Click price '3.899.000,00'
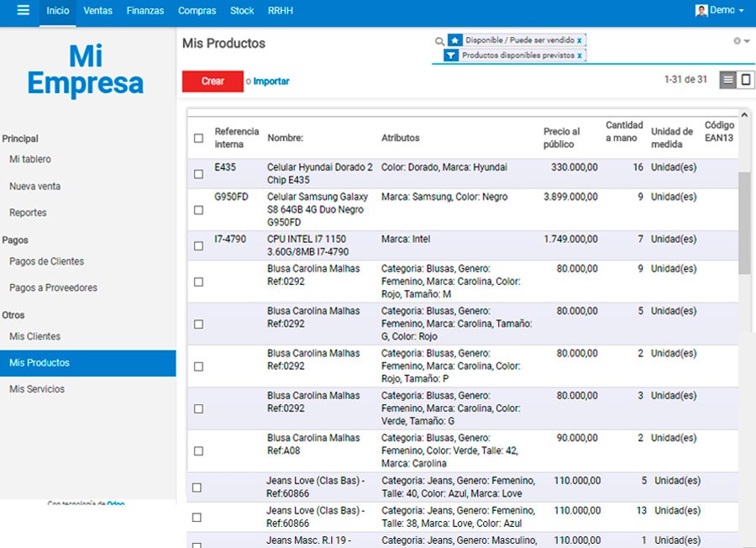This screenshot has width=756, height=548. (x=571, y=197)
